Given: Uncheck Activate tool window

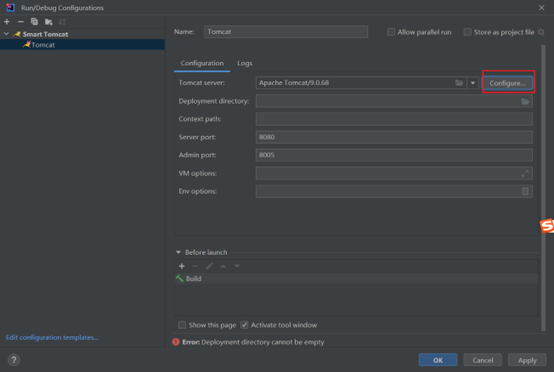Looking at the screenshot, I should point(244,325).
